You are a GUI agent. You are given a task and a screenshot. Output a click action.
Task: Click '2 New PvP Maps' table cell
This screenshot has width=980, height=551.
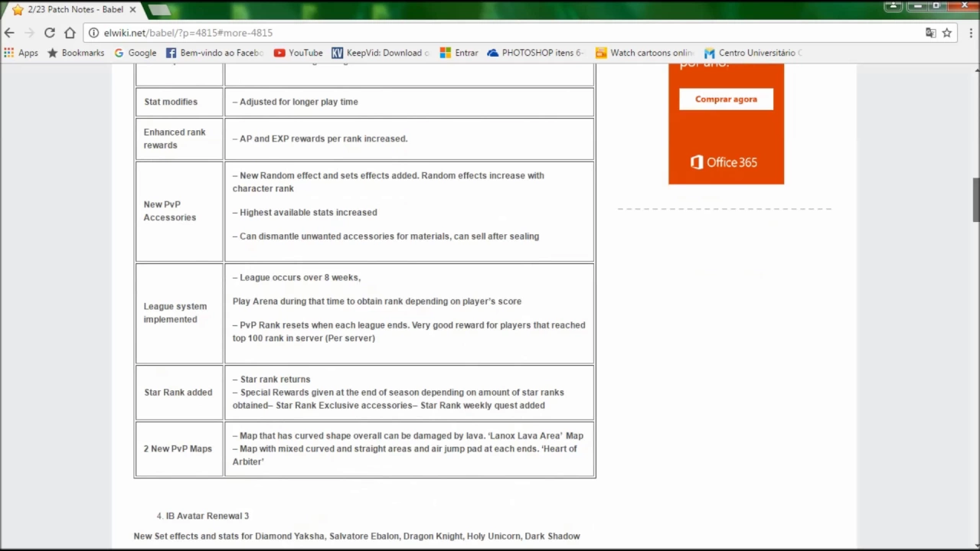tap(179, 448)
